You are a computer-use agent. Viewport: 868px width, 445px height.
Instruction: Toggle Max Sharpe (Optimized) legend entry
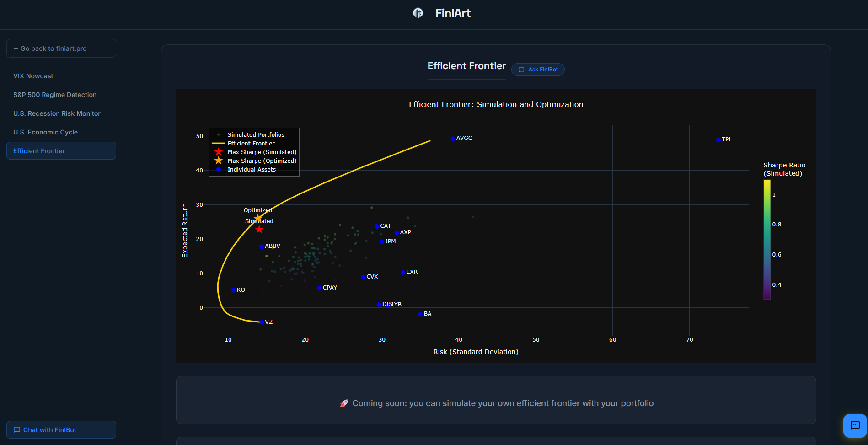(x=254, y=161)
